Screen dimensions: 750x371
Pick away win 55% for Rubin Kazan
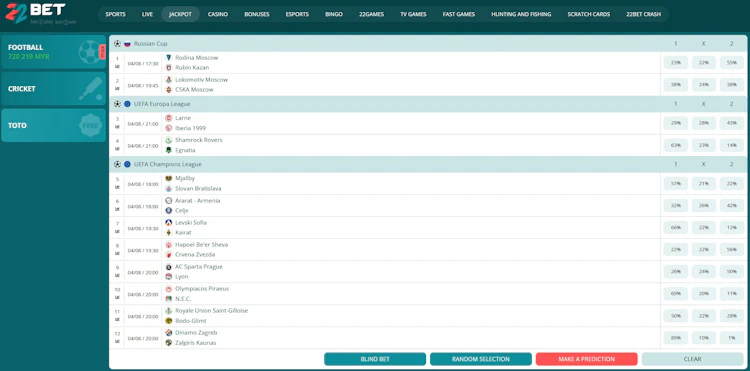coord(732,63)
